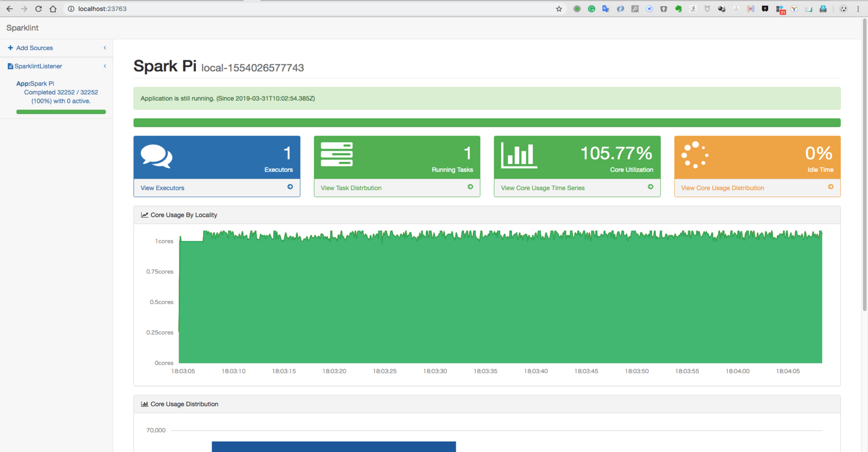This screenshot has width=868, height=452.
Task: Click the sidebar task completion progress bar
Action: pyautogui.click(x=61, y=112)
